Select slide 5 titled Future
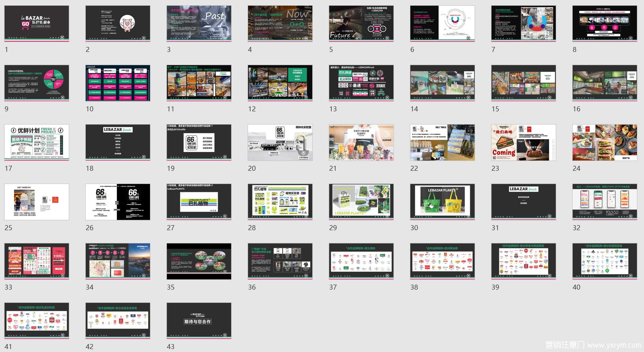 point(361,23)
